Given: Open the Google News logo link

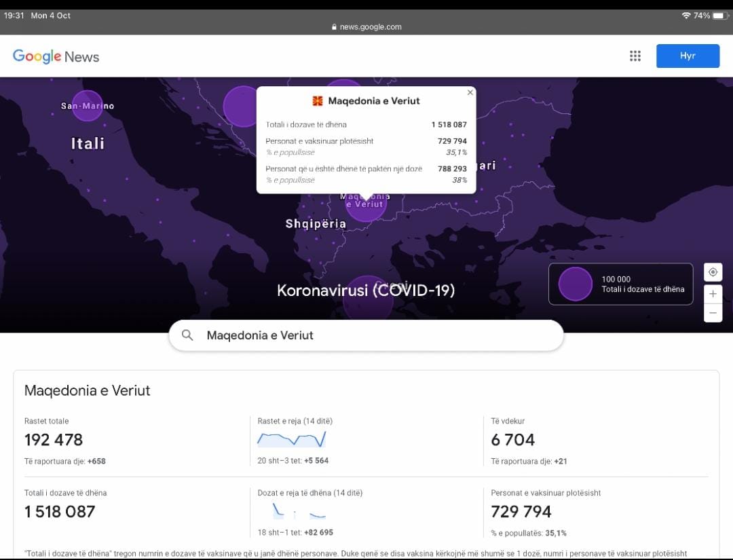Looking at the screenshot, I should pyautogui.click(x=56, y=56).
